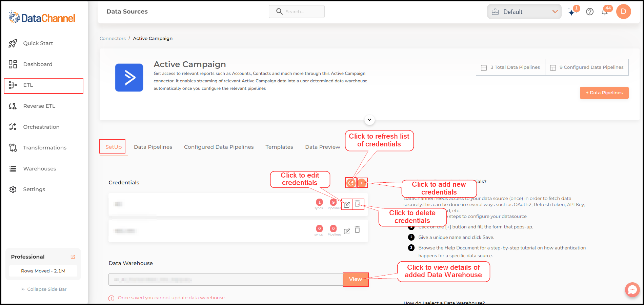Open the Default workspace dropdown
644x305 pixels.
pyautogui.click(x=524, y=12)
